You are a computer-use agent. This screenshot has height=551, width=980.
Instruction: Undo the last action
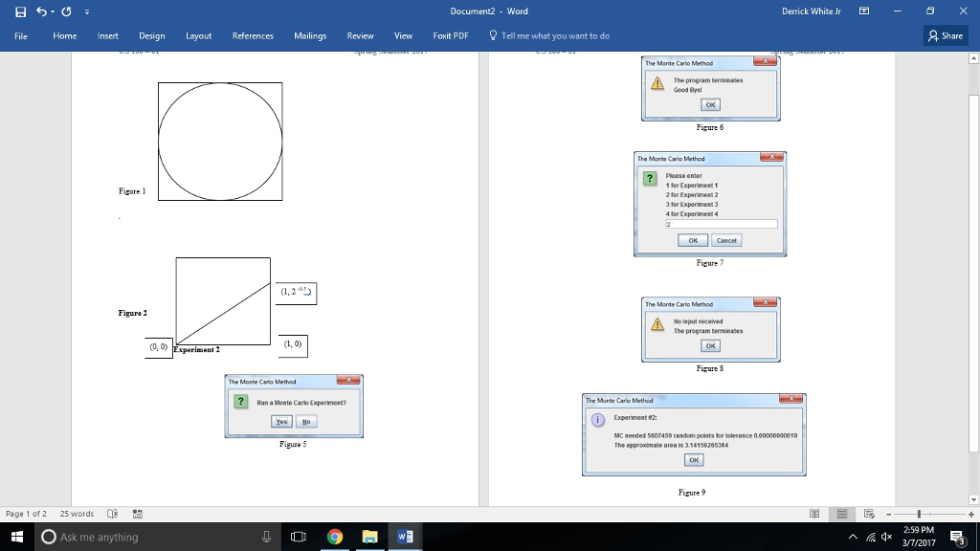tap(39, 11)
